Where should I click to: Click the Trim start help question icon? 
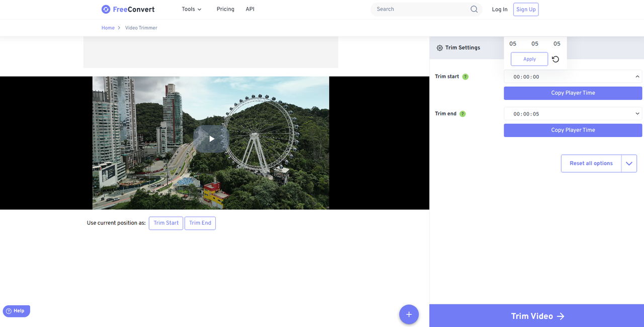[x=465, y=77]
